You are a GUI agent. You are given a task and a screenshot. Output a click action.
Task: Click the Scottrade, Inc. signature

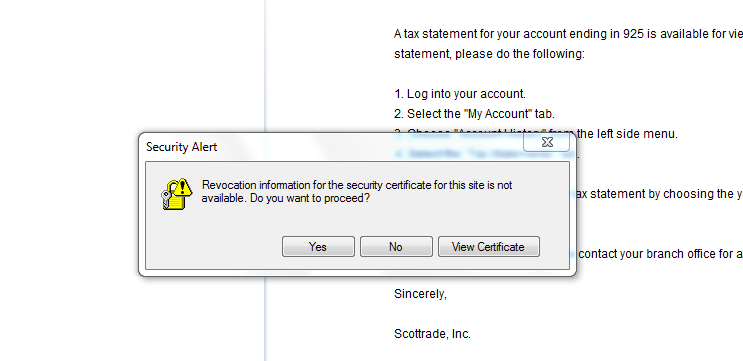[x=432, y=334]
